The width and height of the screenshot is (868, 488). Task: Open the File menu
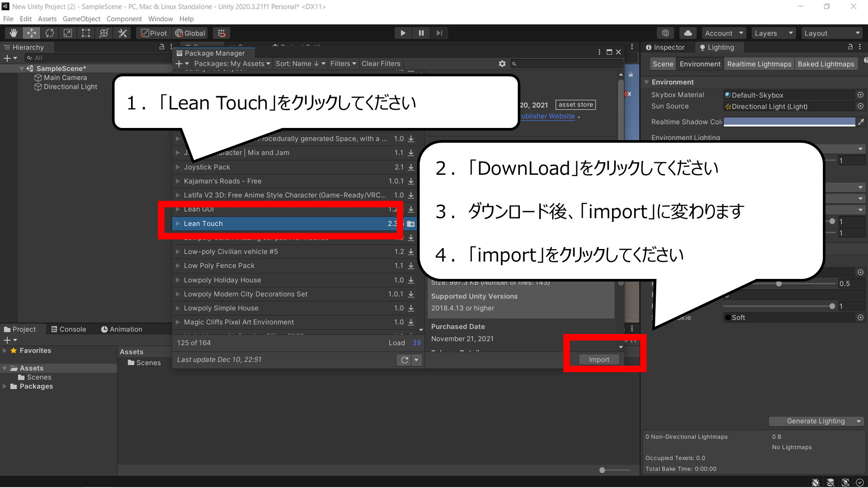click(x=8, y=19)
